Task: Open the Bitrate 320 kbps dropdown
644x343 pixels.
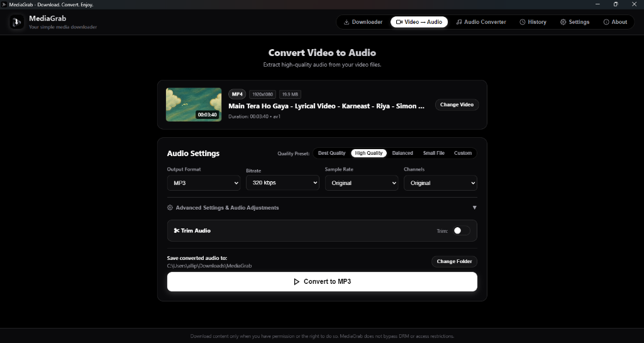Action: 282,183
